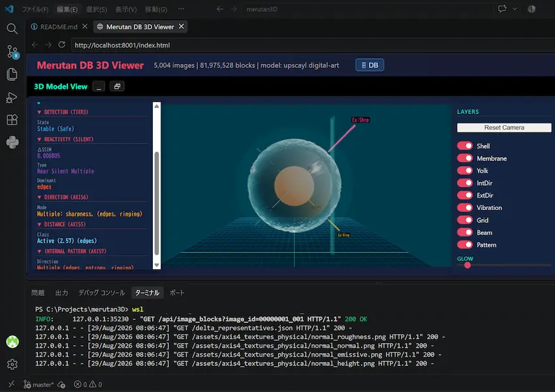The width and height of the screenshot is (555, 392).
Task: Toggle the ExtDir layer
Action: pos(465,195)
